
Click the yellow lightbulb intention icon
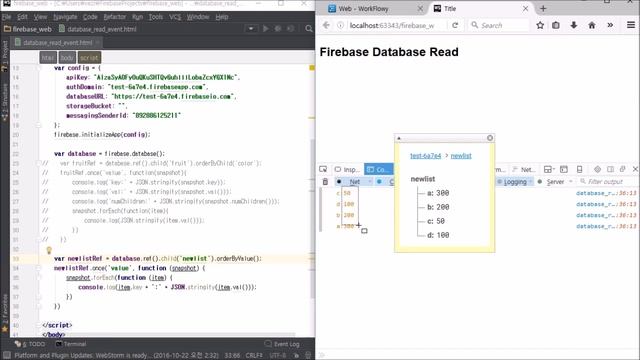[x=49, y=250]
